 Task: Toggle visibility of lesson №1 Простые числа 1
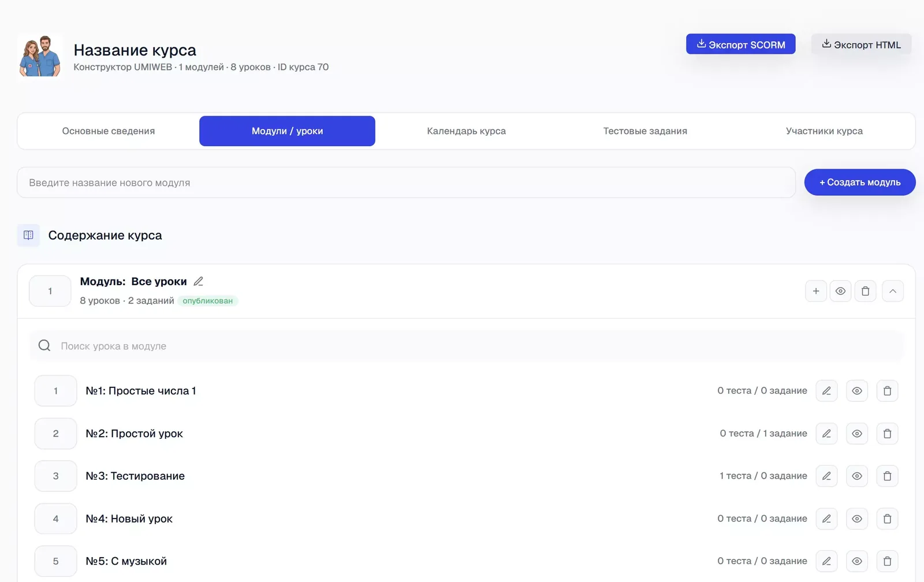(x=857, y=391)
